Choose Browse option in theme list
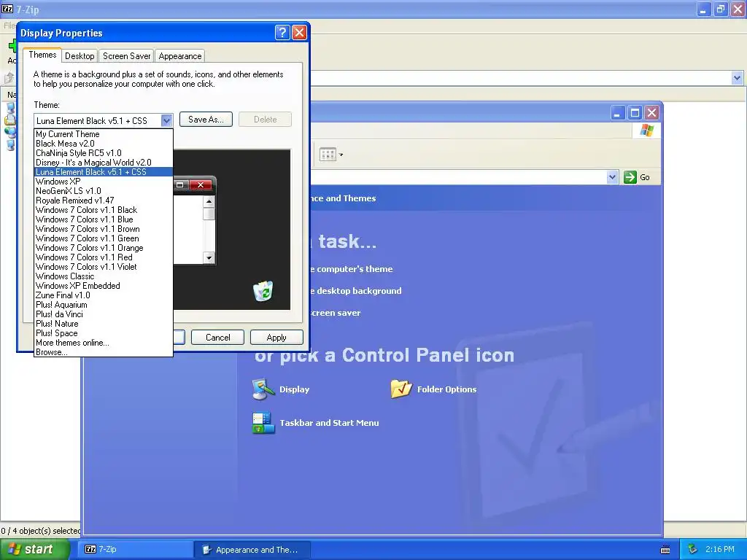This screenshot has width=747, height=560. coord(104,352)
